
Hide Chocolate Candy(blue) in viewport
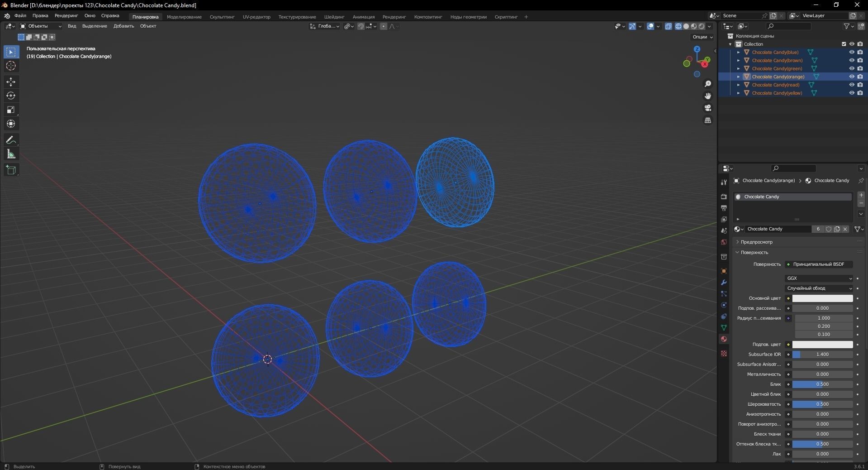tap(852, 53)
